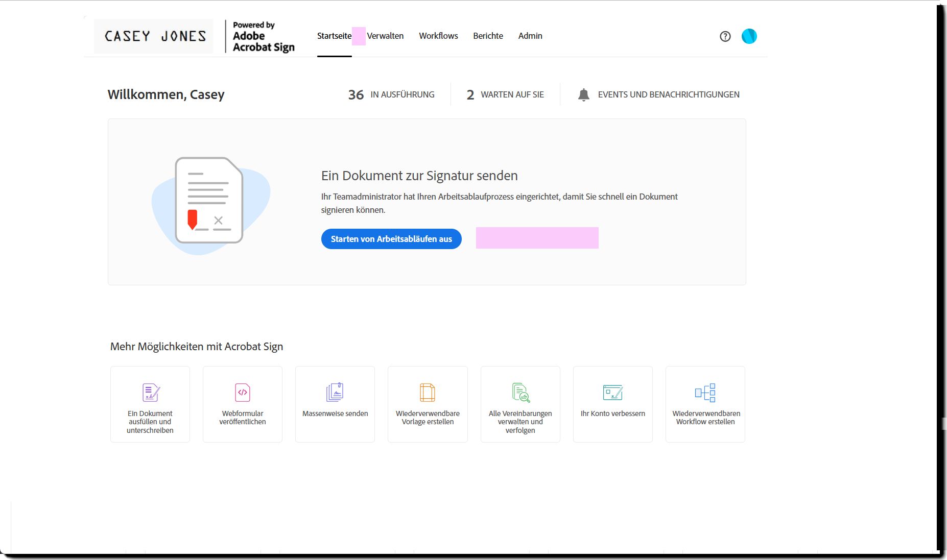This screenshot has width=947, height=560.
Task: Click Starten von Arbeitsabläufen aus button
Action: [391, 239]
